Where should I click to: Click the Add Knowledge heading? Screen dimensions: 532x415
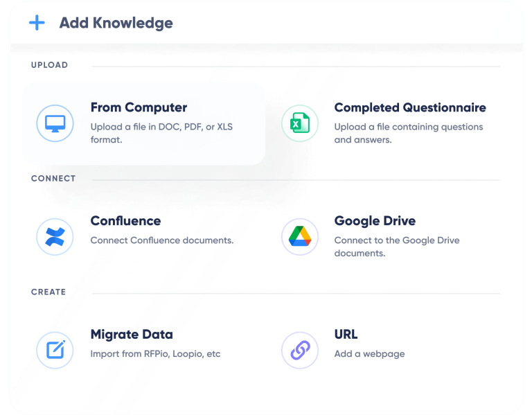pos(116,23)
